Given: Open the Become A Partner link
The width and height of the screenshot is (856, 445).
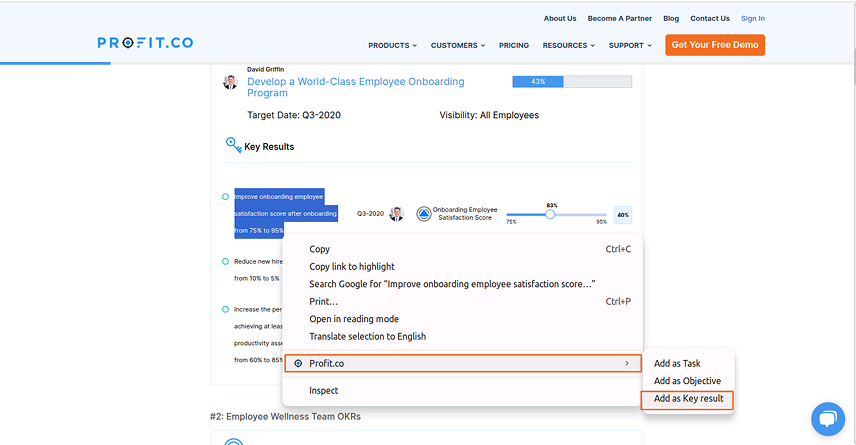Looking at the screenshot, I should (620, 19).
